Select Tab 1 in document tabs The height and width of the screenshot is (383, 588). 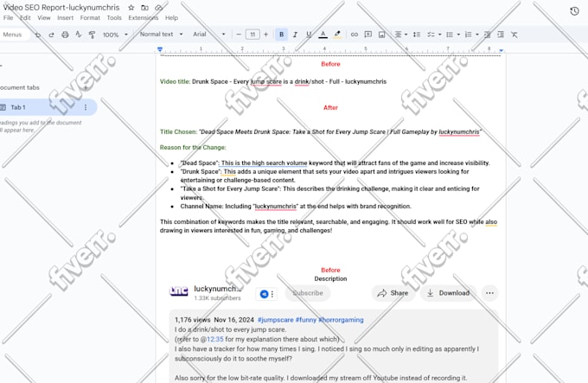pyautogui.click(x=47, y=107)
